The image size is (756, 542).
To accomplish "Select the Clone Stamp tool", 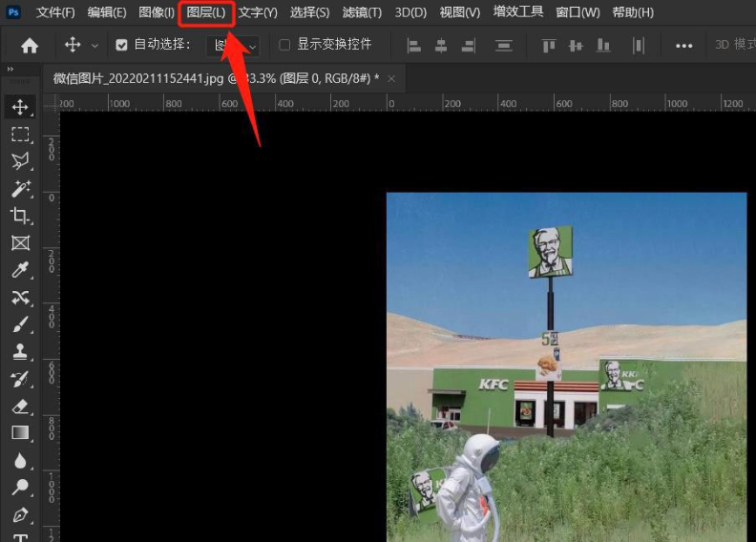I will pyautogui.click(x=20, y=352).
